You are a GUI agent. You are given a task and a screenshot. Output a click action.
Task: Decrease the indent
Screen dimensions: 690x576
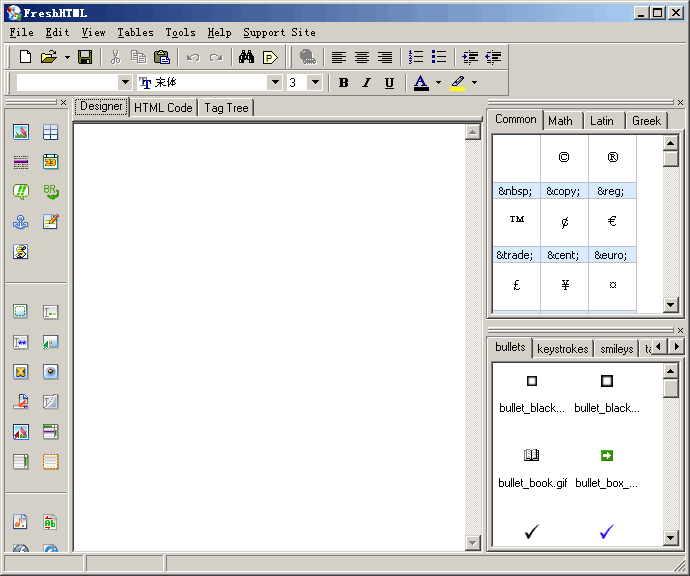tap(493, 57)
